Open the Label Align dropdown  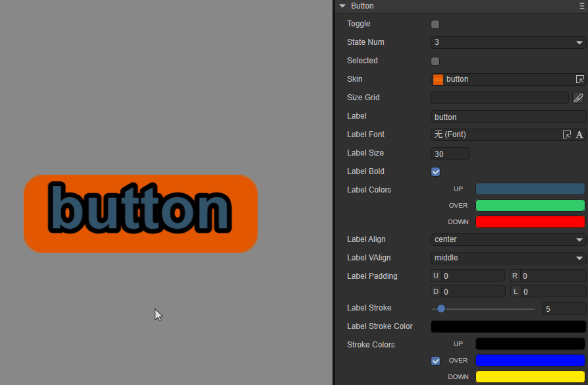pyautogui.click(x=508, y=239)
